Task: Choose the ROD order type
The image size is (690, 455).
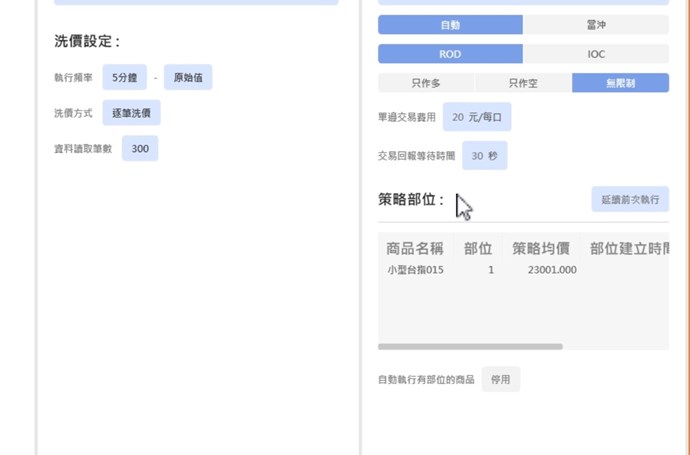Action: click(450, 54)
